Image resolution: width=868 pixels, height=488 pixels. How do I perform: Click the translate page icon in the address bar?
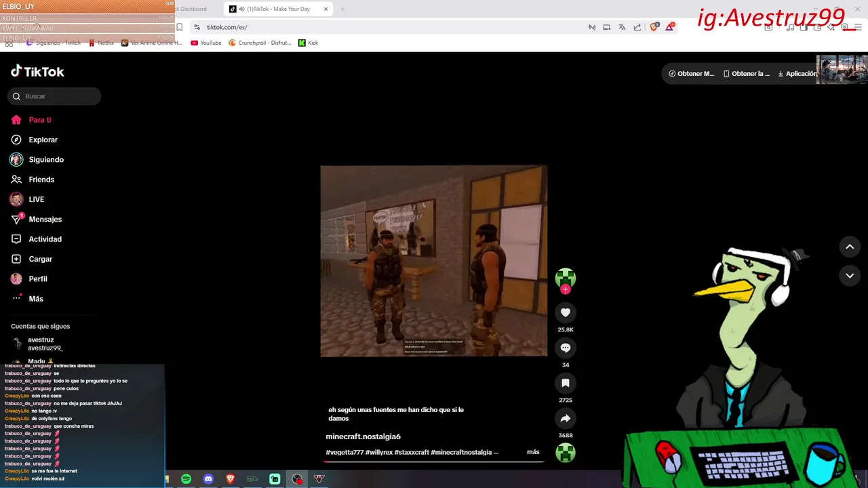(622, 27)
